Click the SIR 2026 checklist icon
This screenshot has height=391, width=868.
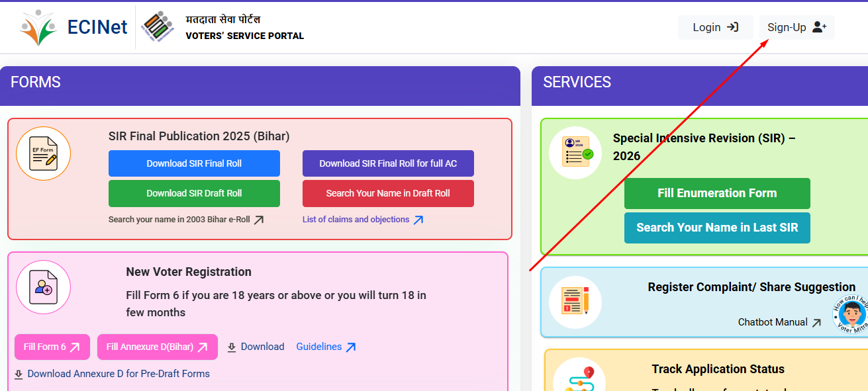coord(575,153)
